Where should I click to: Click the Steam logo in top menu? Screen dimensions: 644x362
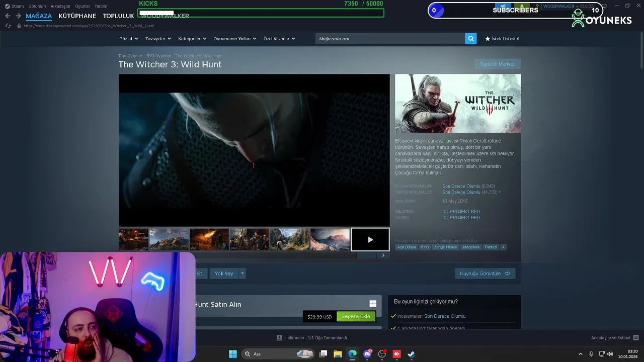point(7,6)
